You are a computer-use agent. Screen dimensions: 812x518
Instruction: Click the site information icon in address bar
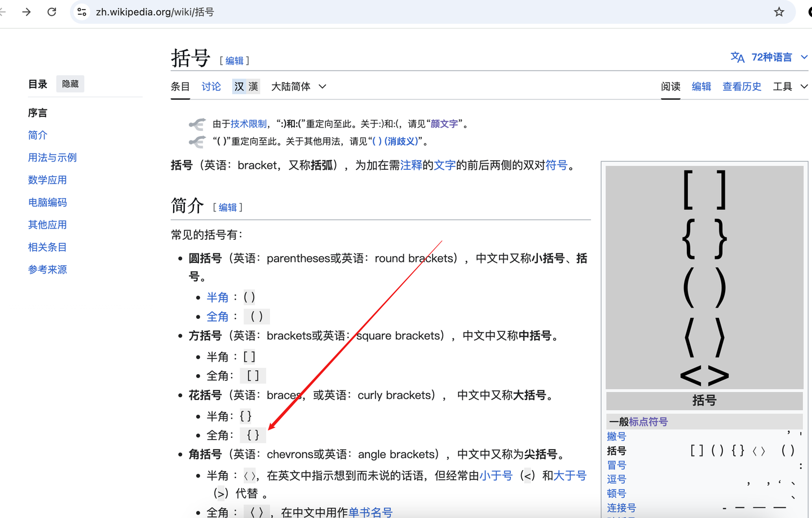coord(82,11)
